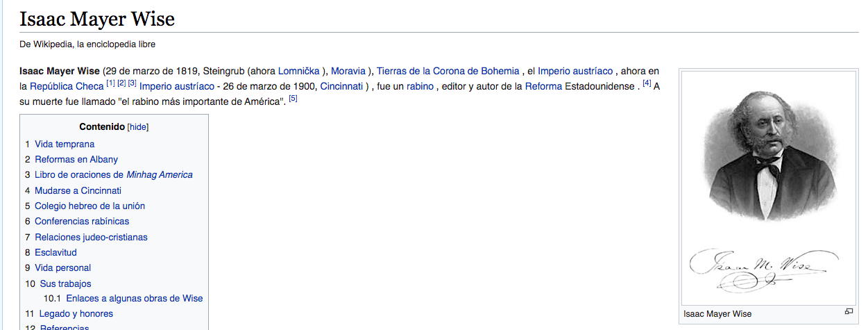The height and width of the screenshot is (330, 868).
Task: Jump to Vida temprana section
Action: pos(65,144)
